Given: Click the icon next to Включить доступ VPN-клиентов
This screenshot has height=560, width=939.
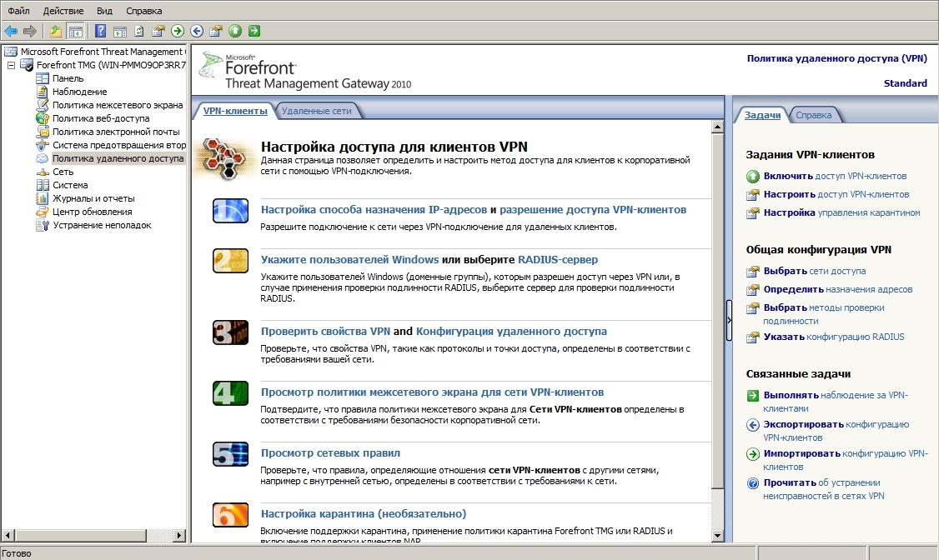Looking at the screenshot, I should 753,177.
